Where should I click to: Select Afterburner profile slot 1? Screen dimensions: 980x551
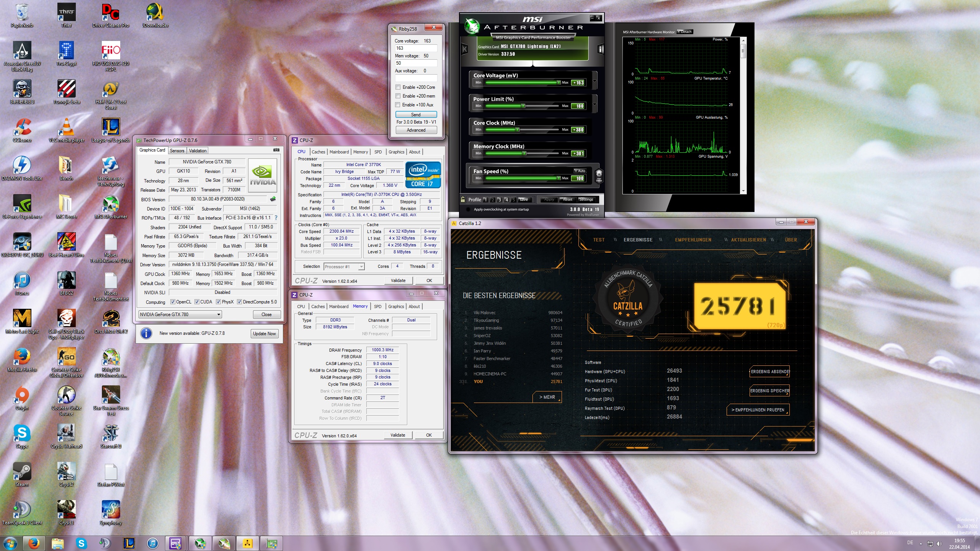[485, 200]
